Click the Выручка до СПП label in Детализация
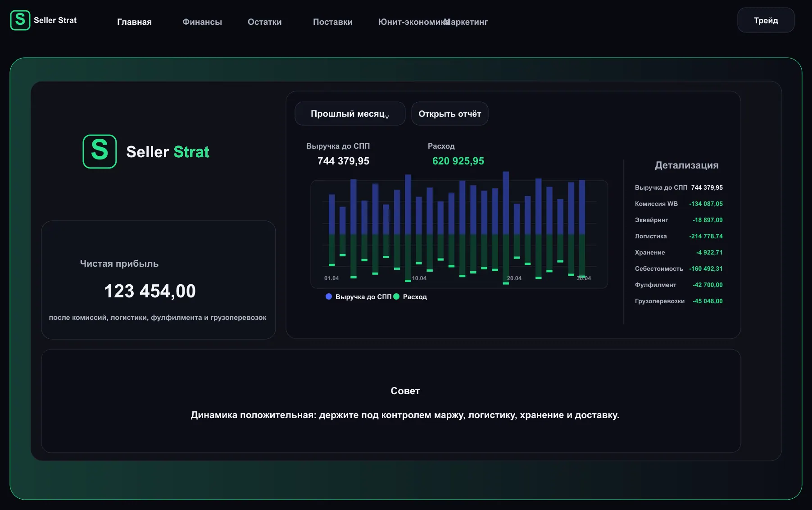Screen dimensions: 812x510 [x=661, y=187]
